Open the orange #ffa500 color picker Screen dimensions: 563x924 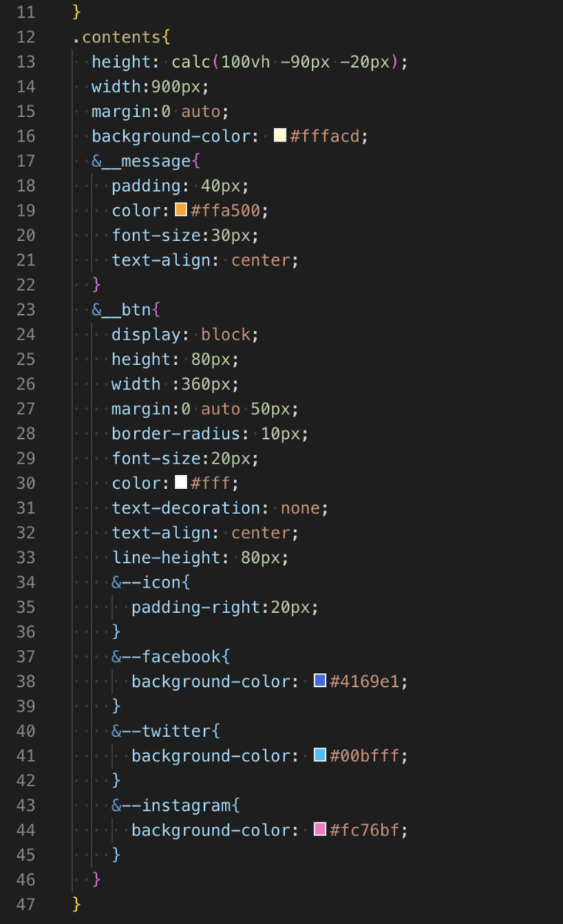coord(181,209)
